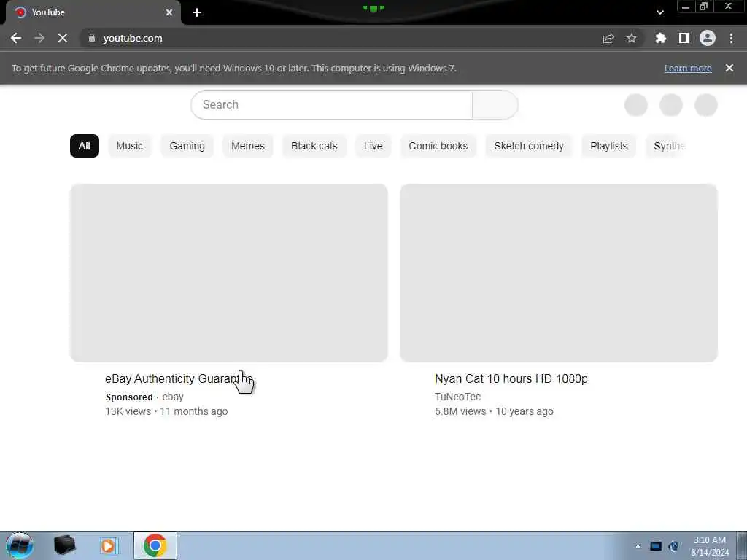Select the Gaming filter chip
The width and height of the screenshot is (747, 560).
187,146
